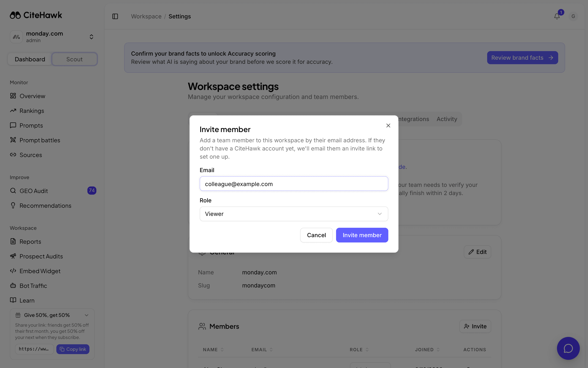Open the Role dropdown set to Viewer
This screenshot has height=368, width=588.
pyautogui.click(x=294, y=214)
